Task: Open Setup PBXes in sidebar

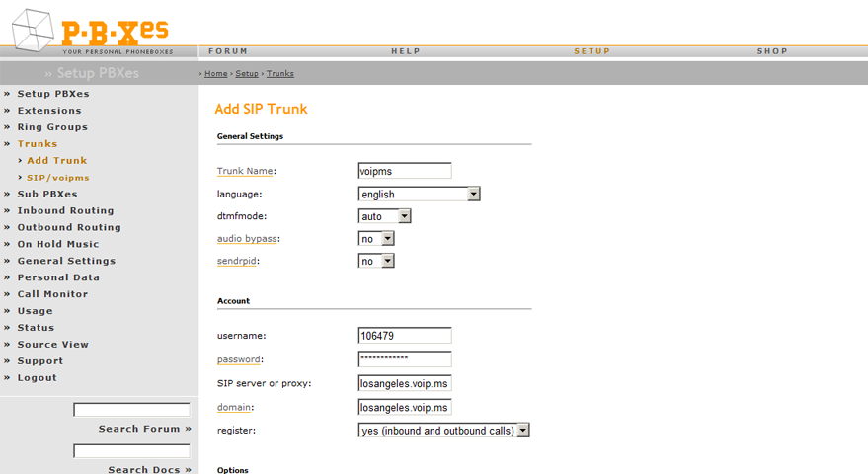Action: tap(53, 94)
